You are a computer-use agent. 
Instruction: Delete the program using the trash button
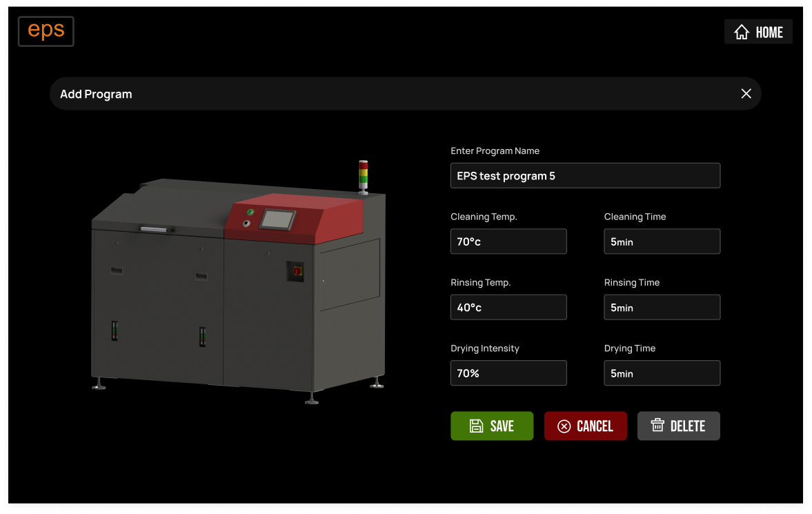[x=678, y=426]
